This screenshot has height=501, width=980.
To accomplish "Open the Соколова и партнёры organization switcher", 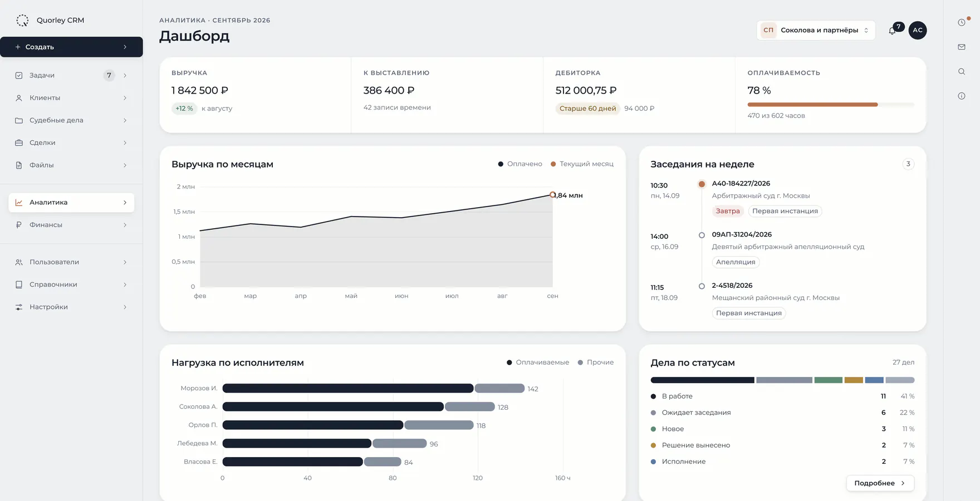I will [x=816, y=30].
